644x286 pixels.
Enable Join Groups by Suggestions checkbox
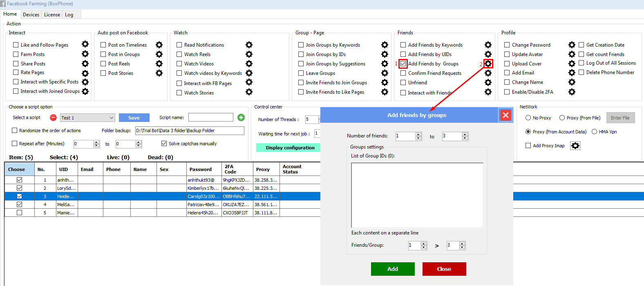pos(301,63)
